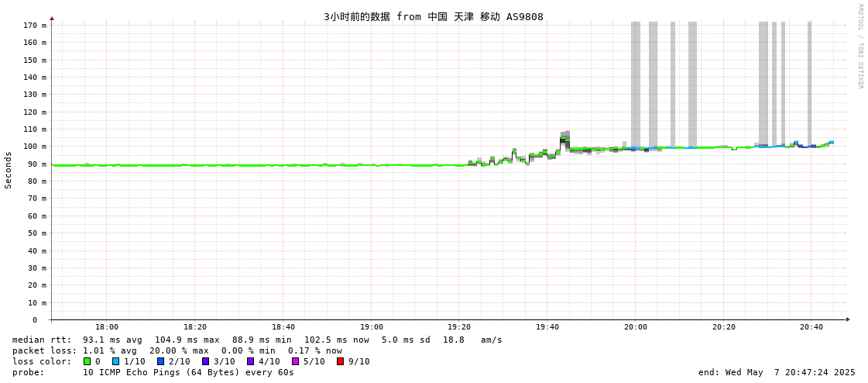Click the 20:40 time axis label

click(x=811, y=328)
